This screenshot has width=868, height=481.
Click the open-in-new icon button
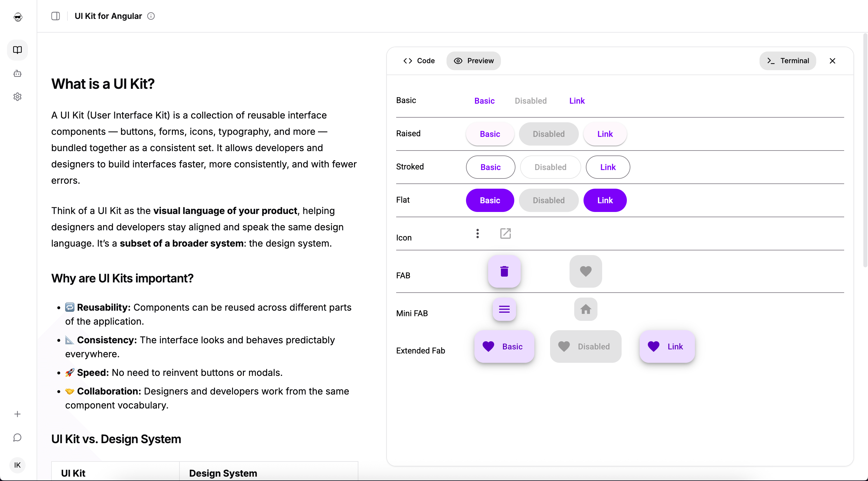tap(505, 234)
